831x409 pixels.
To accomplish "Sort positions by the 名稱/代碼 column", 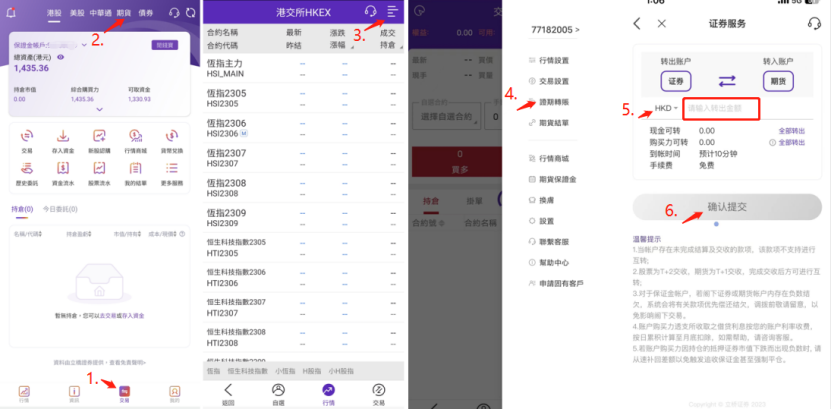I will coord(28,234).
